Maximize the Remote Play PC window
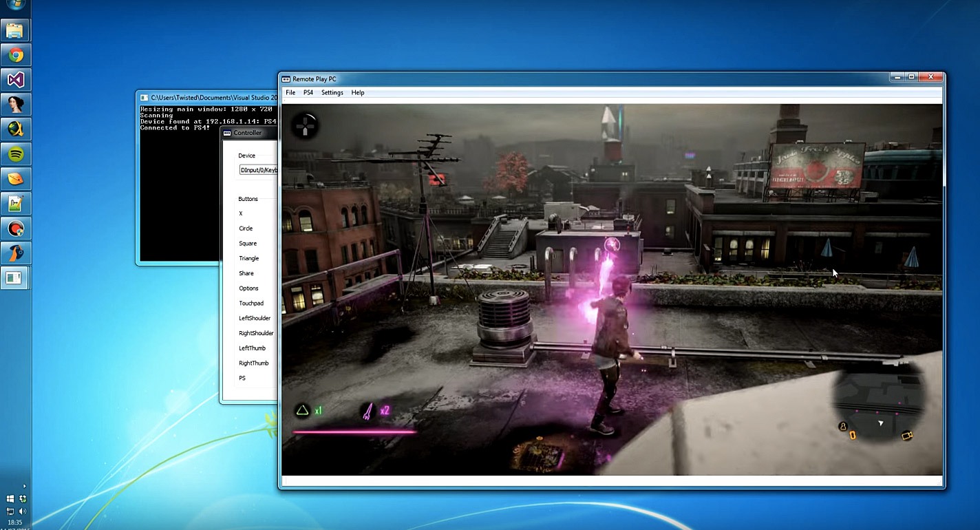 pyautogui.click(x=910, y=77)
